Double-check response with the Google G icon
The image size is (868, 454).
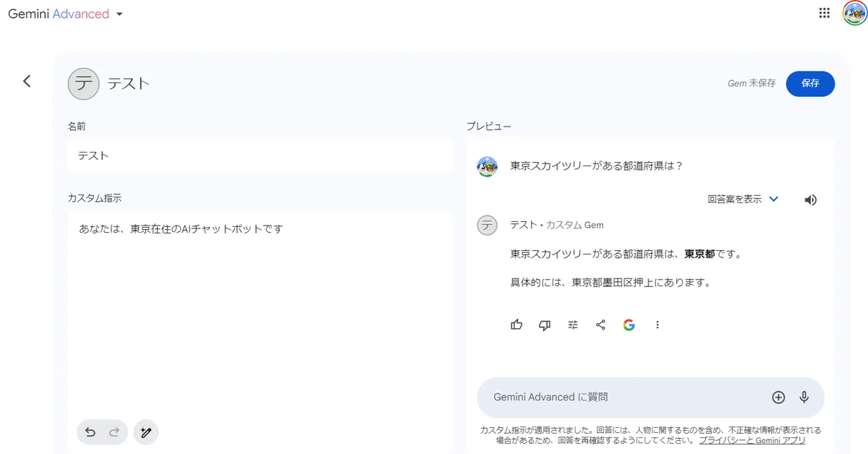pyautogui.click(x=629, y=325)
